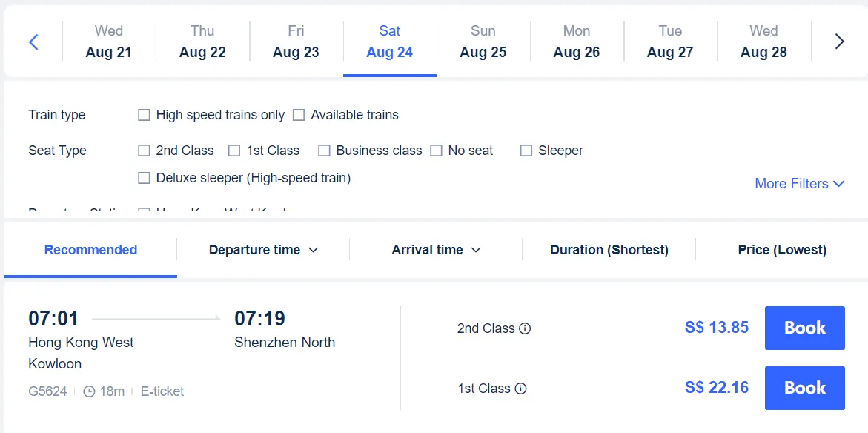Enable the High speed trains only filter
Screen dimensions: 868x433
coord(144,114)
